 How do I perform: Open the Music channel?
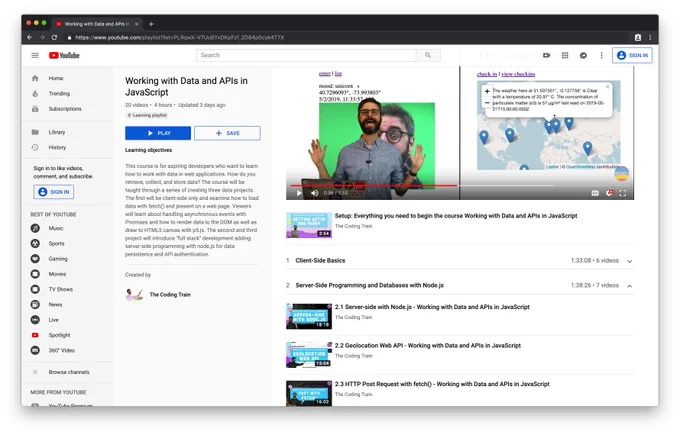click(56, 228)
